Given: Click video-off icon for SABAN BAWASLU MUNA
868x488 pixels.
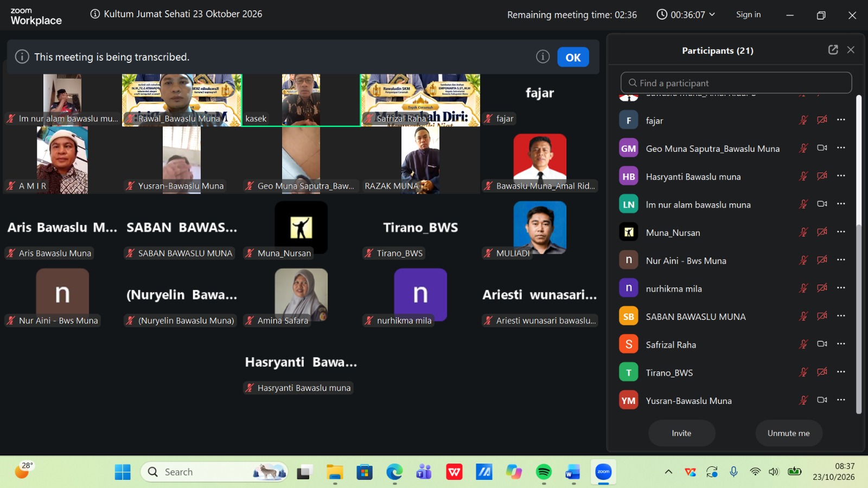Looking at the screenshot, I should (x=822, y=316).
